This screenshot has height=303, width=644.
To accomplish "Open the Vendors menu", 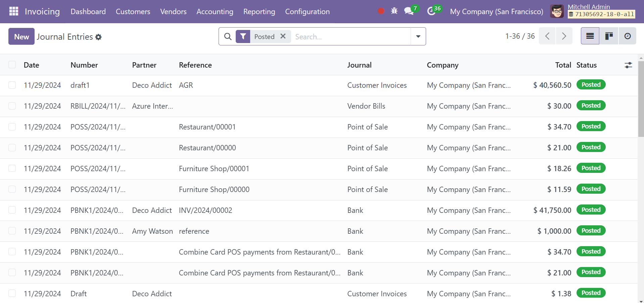I will (173, 11).
